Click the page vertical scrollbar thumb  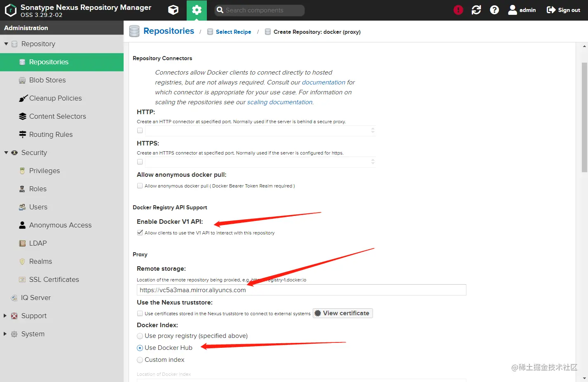584,117
